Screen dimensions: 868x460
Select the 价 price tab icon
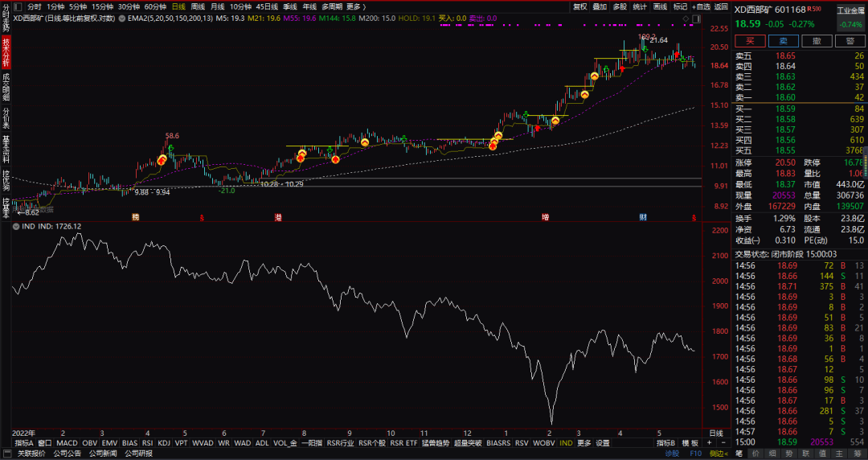point(756,454)
